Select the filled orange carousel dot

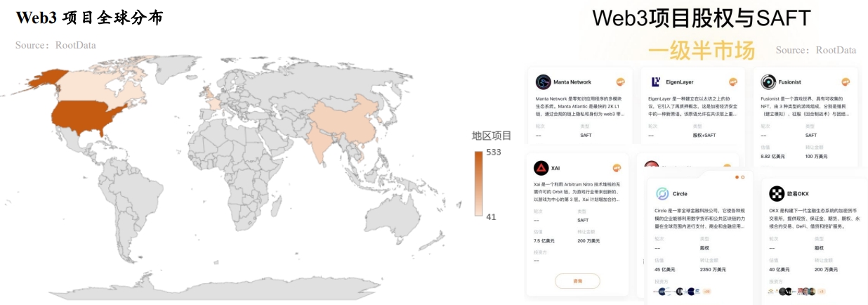click(x=737, y=177)
